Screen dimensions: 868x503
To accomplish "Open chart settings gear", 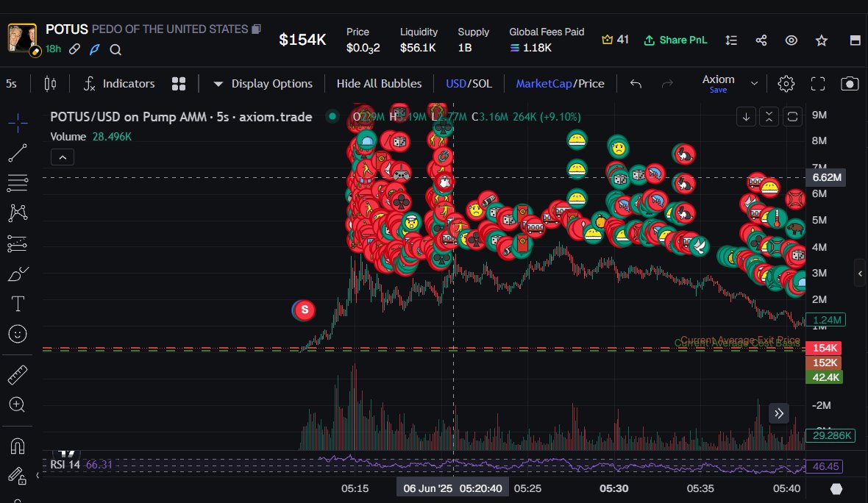I will click(x=786, y=84).
